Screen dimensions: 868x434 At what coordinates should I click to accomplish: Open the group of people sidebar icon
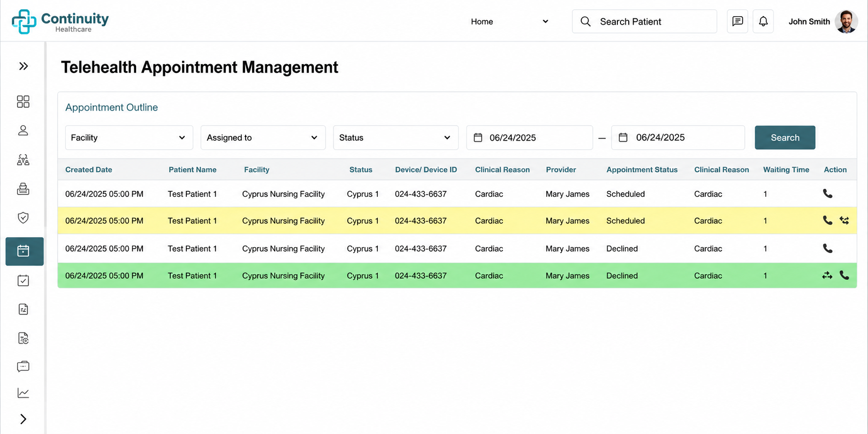click(23, 160)
